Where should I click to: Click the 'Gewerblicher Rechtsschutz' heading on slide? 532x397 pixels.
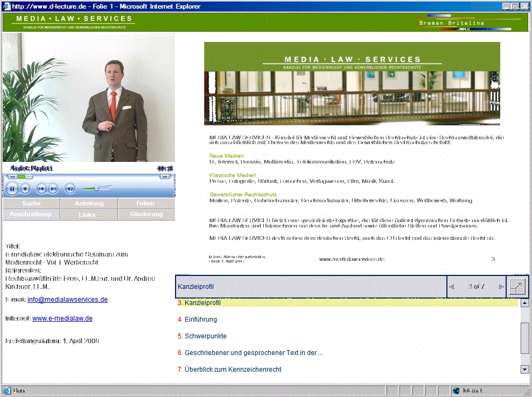coord(243,195)
